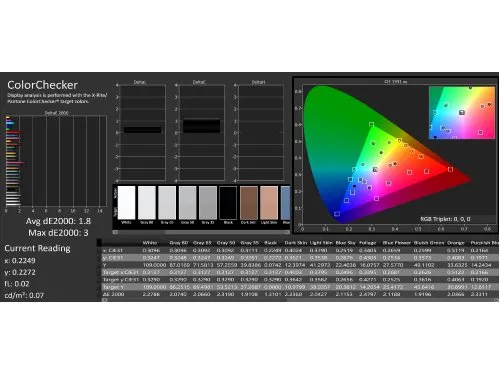Click the red primary target on CIE diagram
The width and height of the screenshot is (500, 375).
pos(450,169)
